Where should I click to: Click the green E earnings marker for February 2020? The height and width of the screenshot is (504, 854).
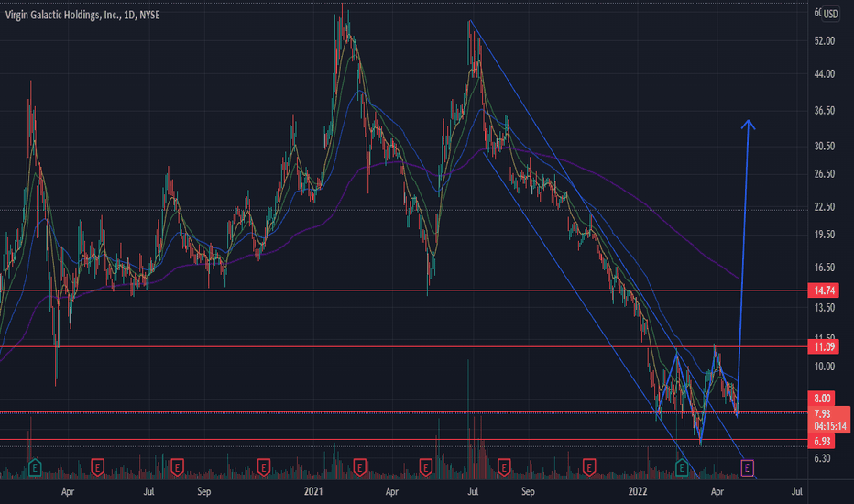34,467
